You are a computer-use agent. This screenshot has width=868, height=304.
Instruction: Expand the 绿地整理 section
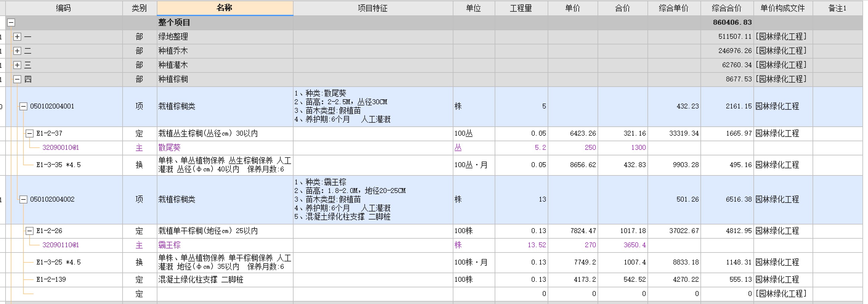click(17, 37)
